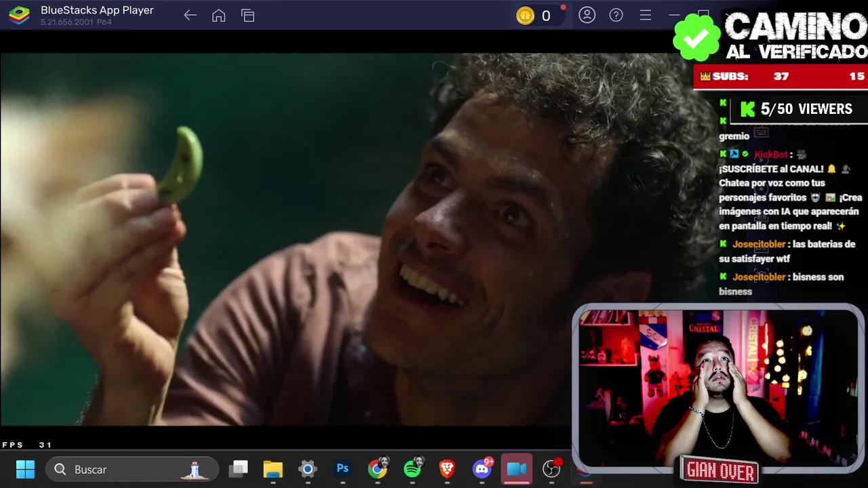Screen dimensions: 868x488
Task: Open Task View from the taskbar
Action: pos(238,469)
